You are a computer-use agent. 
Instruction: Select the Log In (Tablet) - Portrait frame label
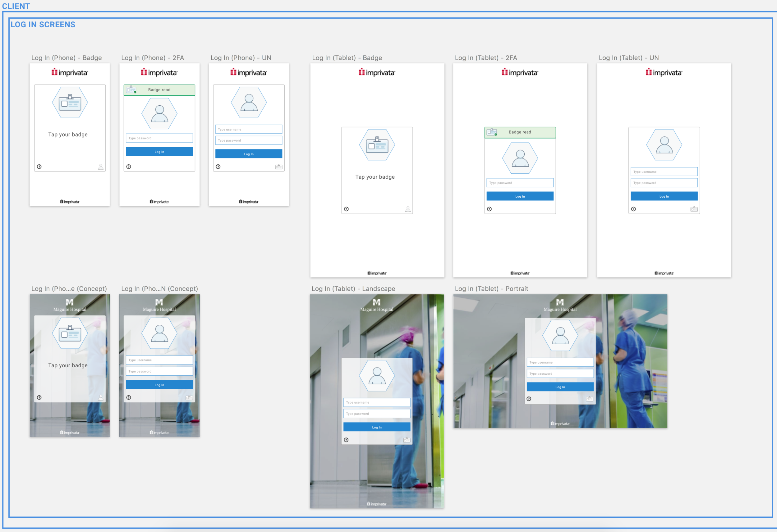click(492, 288)
